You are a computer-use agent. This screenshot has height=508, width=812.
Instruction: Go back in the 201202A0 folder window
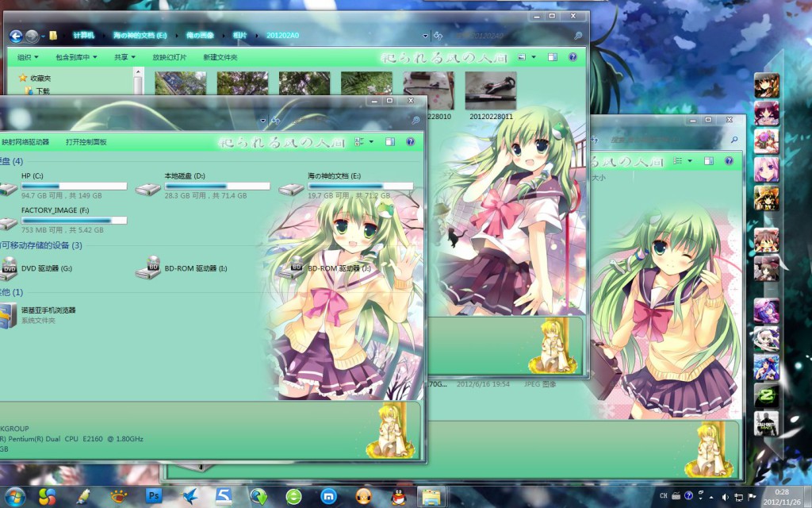(x=16, y=36)
